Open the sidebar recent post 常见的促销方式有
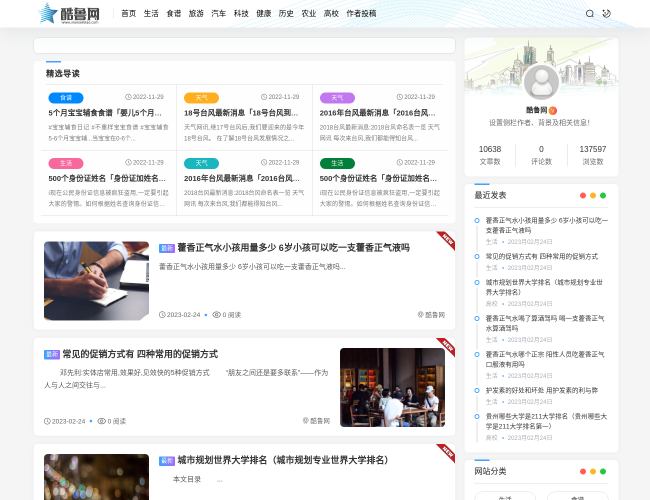650x500 pixels. pos(541,256)
